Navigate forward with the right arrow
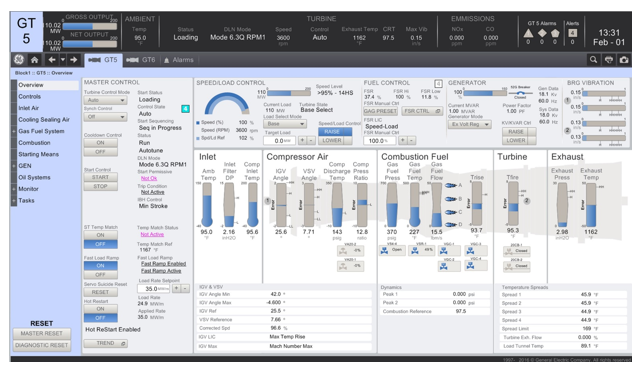 click(74, 60)
